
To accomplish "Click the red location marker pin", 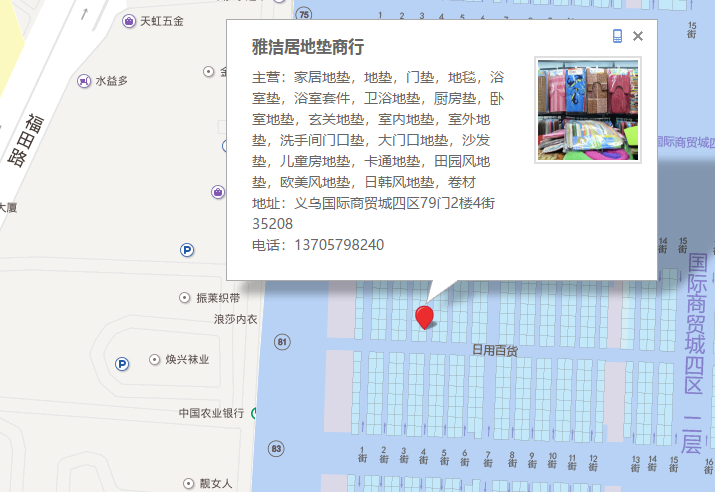I will click(x=425, y=318).
